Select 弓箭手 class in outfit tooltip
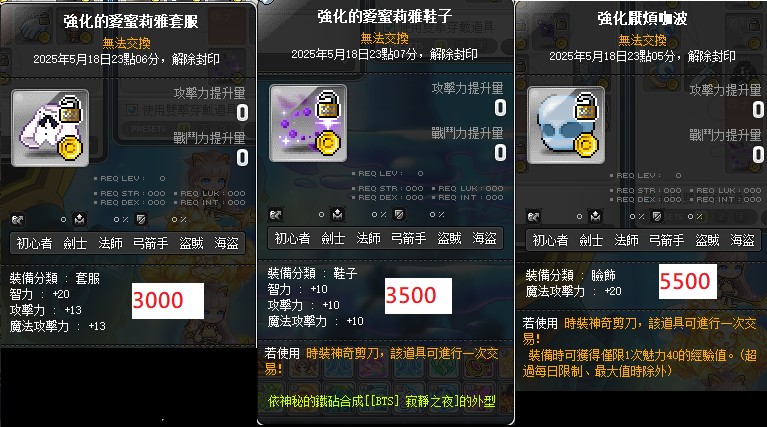The height and width of the screenshot is (427, 767). coord(151,243)
